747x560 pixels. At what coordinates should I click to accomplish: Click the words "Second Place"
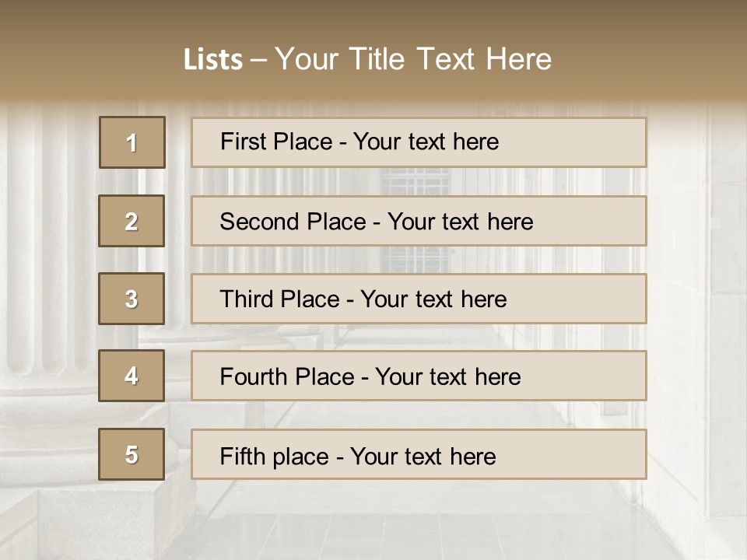coord(293,222)
